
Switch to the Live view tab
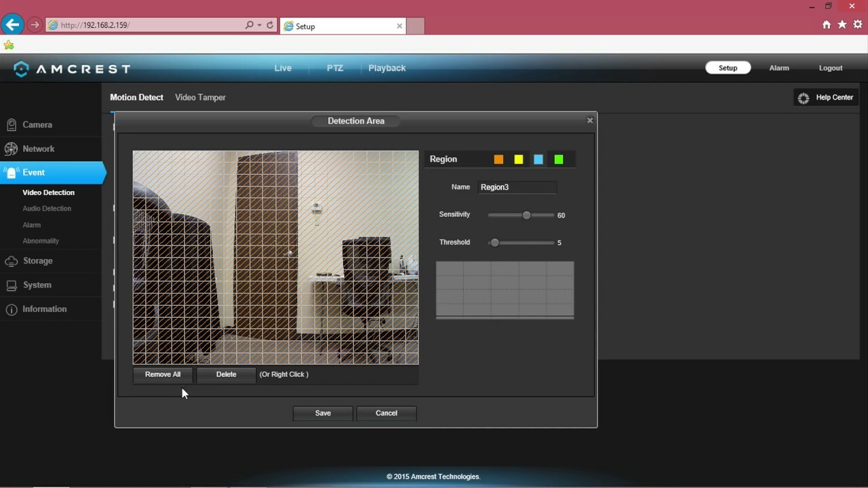point(283,68)
